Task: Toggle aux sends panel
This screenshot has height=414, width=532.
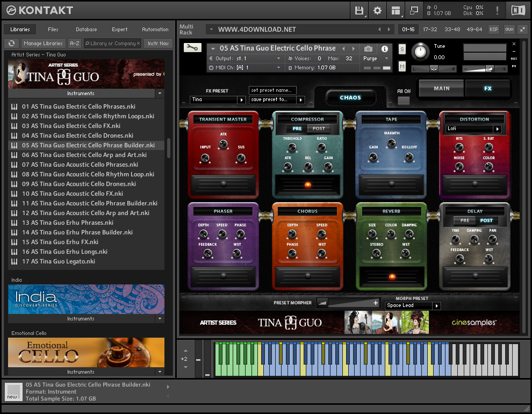Action: 509,30
